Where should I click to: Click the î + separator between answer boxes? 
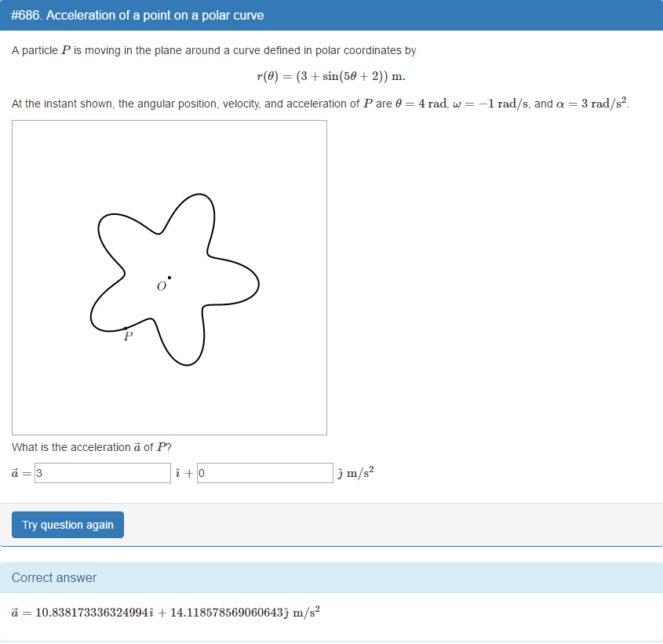pos(183,472)
